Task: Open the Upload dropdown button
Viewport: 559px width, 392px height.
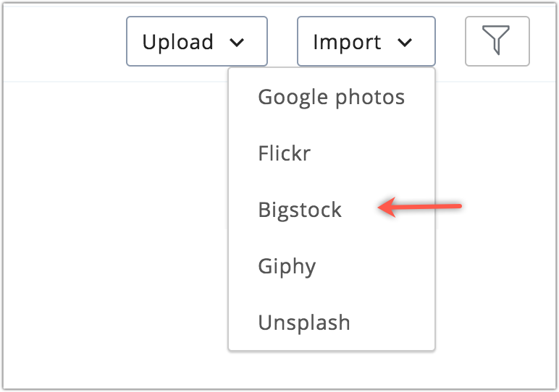Action: tap(196, 42)
